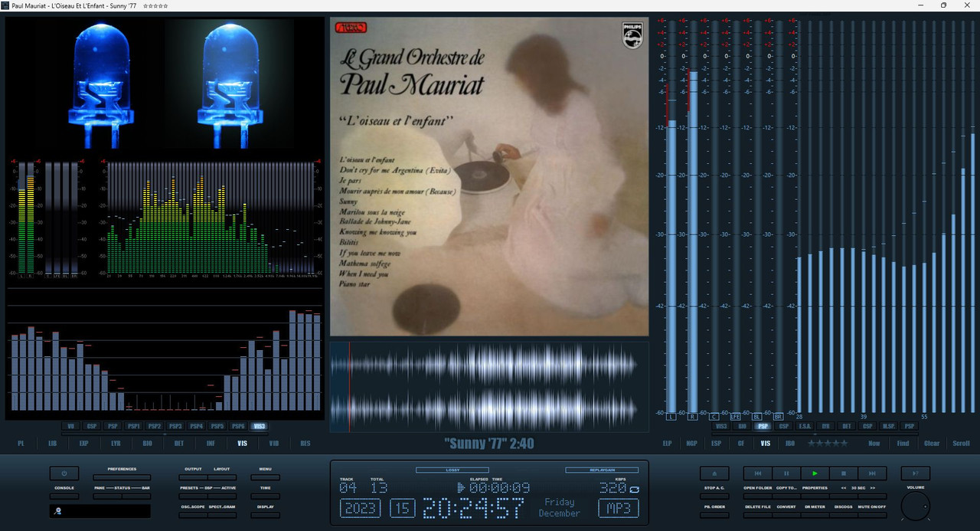
Task: Switch to the PSP1 tab
Action: click(134, 426)
